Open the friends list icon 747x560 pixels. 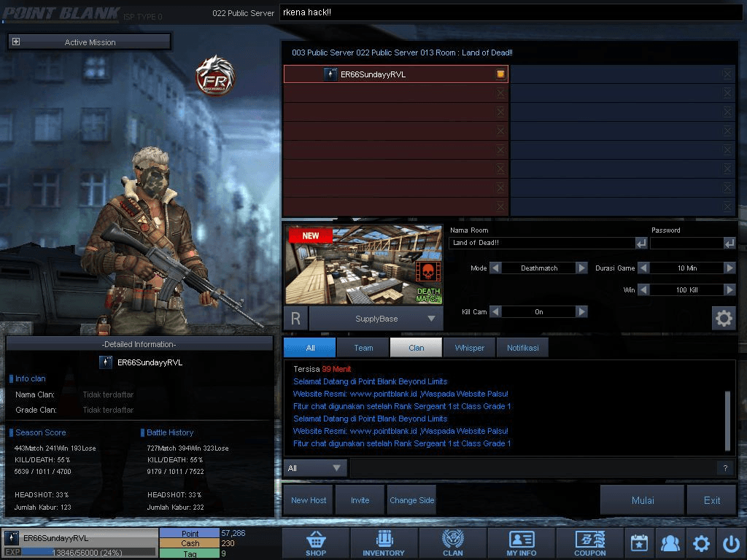670,543
